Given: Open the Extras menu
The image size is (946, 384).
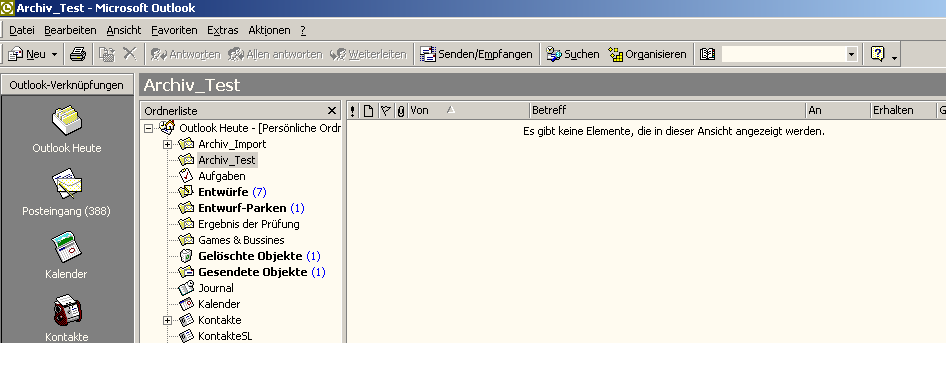Looking at the screenshot, I should tap(223, 30).
